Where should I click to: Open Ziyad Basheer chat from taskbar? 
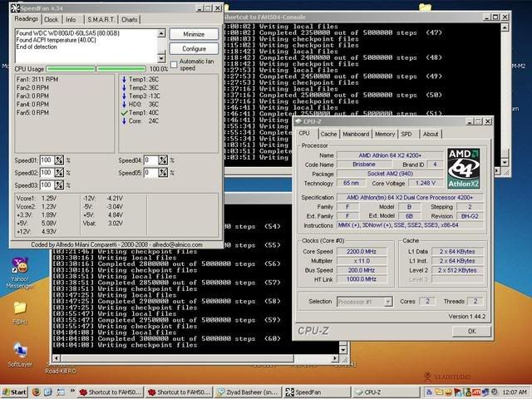pos(249,392)
